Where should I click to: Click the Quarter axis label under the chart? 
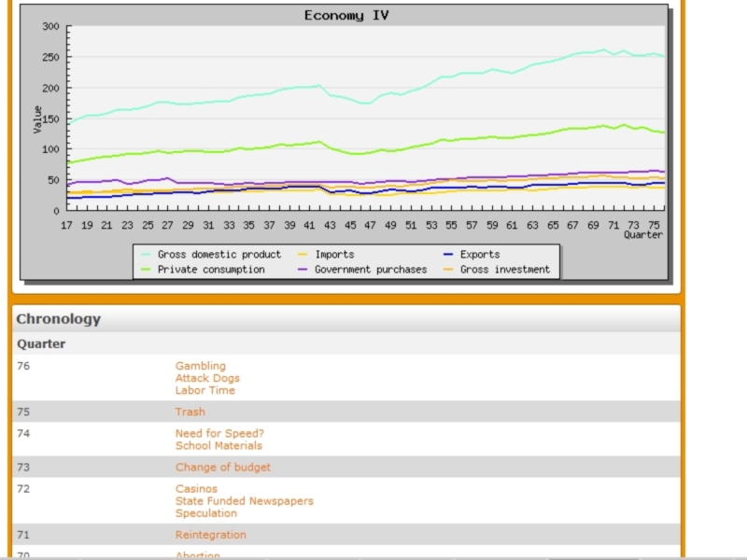(x=643, y=235)
